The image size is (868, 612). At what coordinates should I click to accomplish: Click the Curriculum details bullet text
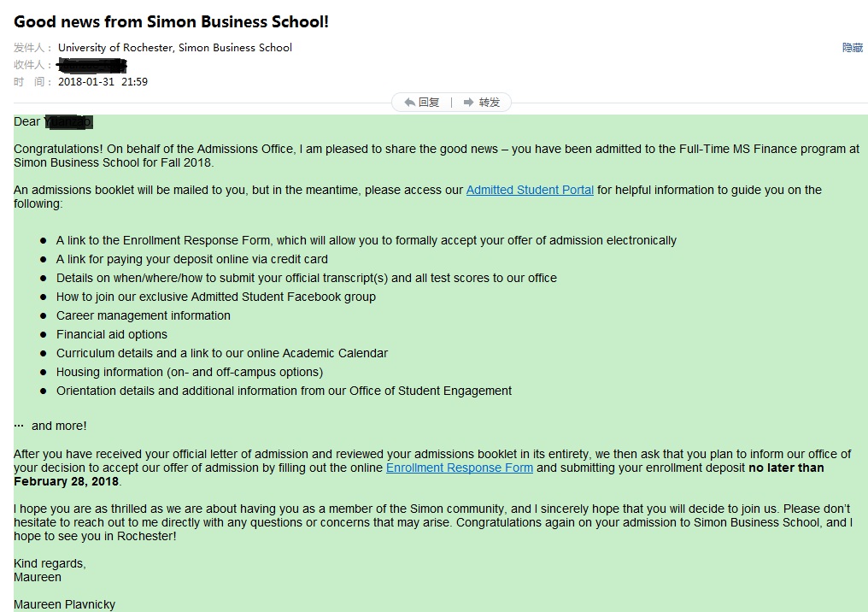click(x=222, y=353)
